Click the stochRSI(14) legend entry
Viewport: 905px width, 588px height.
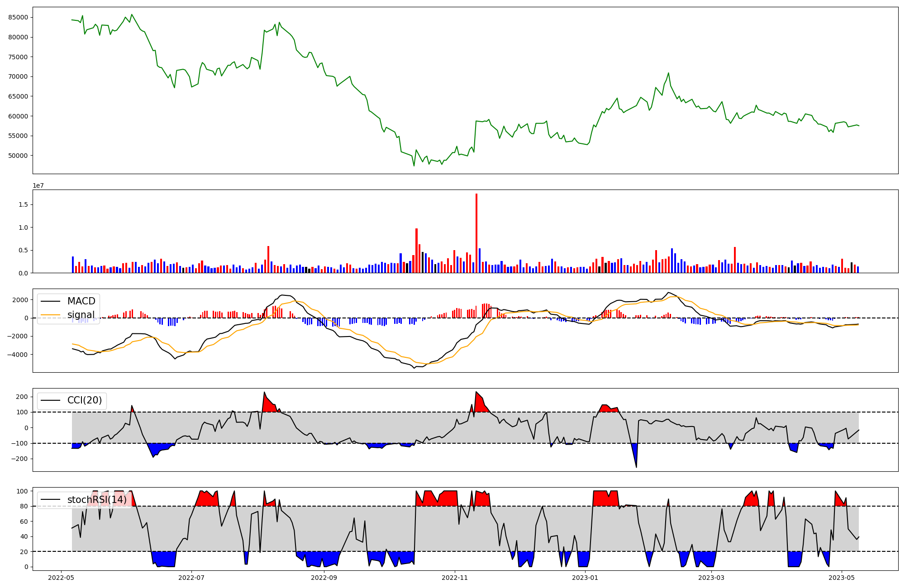[x=97, y=500]
